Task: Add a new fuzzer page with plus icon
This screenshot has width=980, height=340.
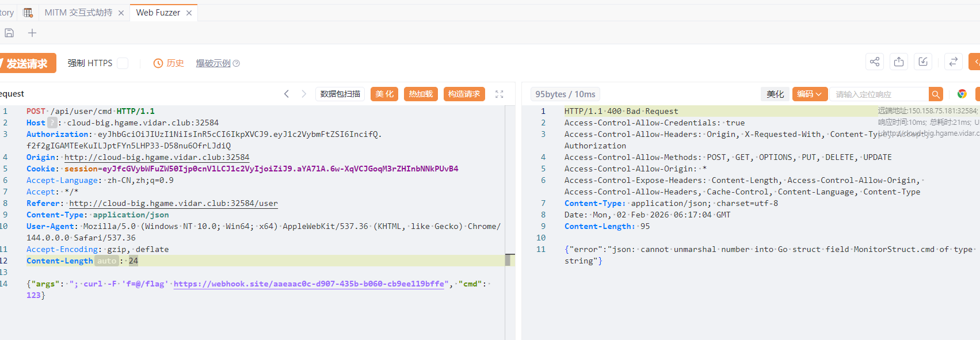Action: pyautogui.click(x=32, y=33)
